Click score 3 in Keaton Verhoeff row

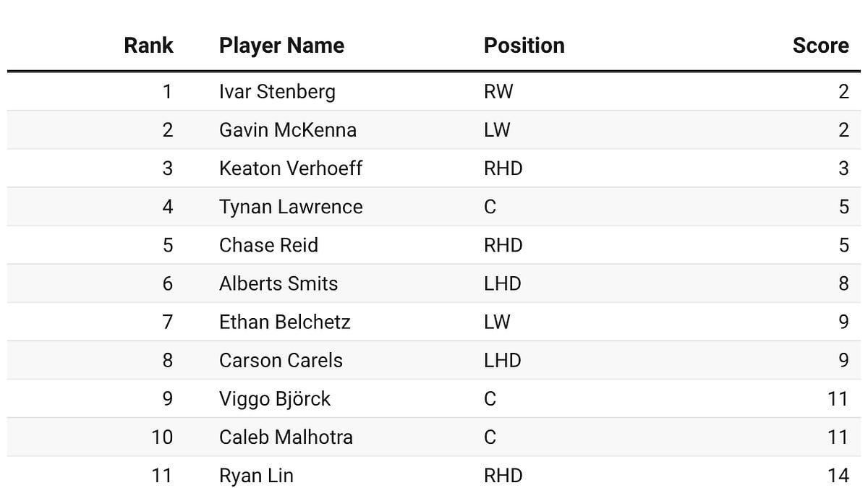(843, 168)
